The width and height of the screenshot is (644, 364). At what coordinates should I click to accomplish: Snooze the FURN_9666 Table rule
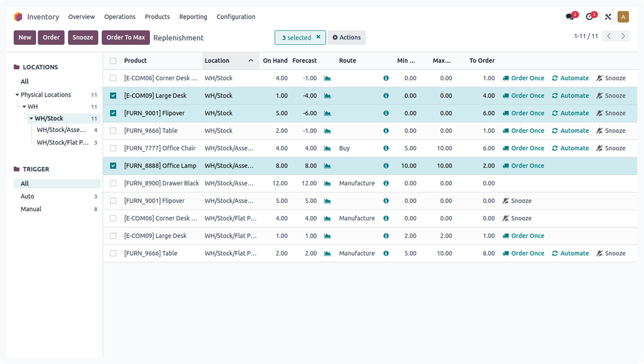(611, 130)
